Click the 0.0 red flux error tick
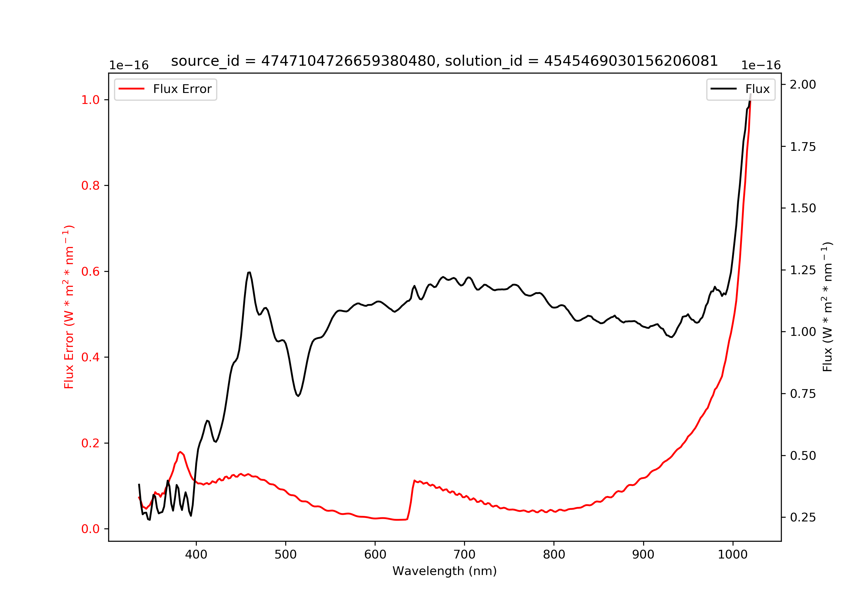 [x=90, y=529]
